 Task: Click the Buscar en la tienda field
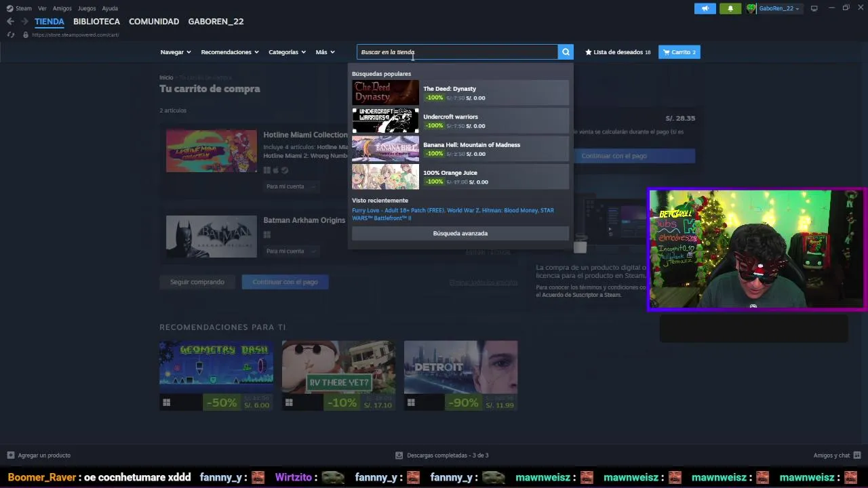click(x=457, y=52)
